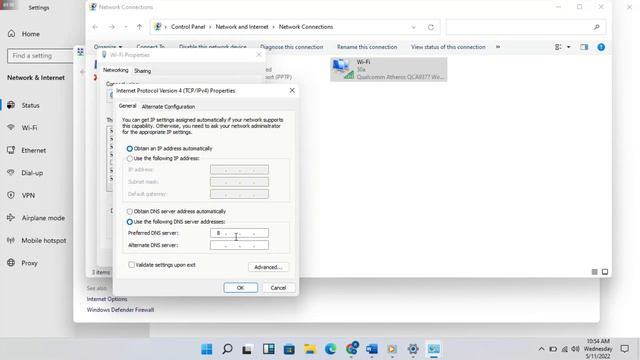Expand the address bar history dropdown
Image resolution: width=640 pixels, height=360 pixels.
pos(413,27)
